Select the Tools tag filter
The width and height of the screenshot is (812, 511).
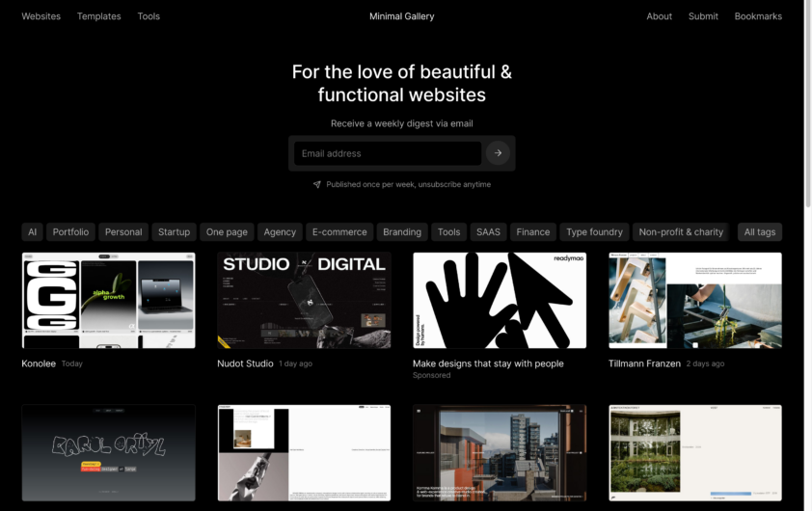(x=449, y=232)
